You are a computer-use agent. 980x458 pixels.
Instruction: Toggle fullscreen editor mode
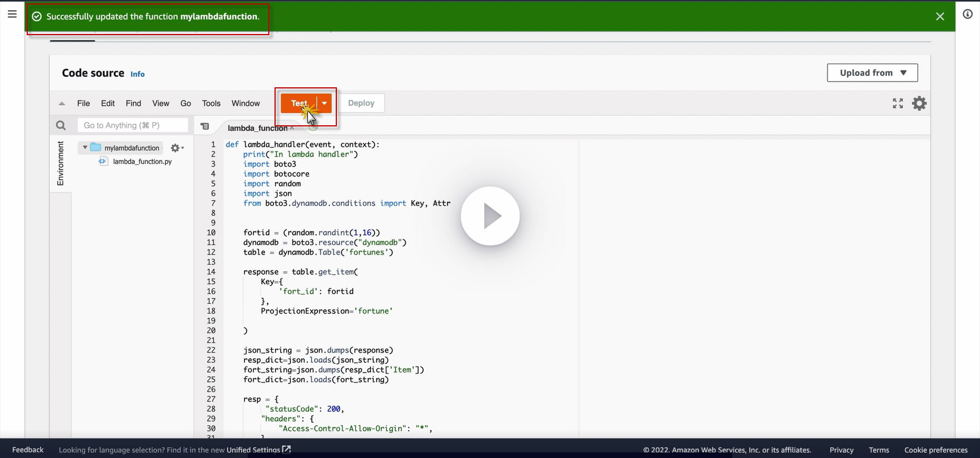coord(898,103)
